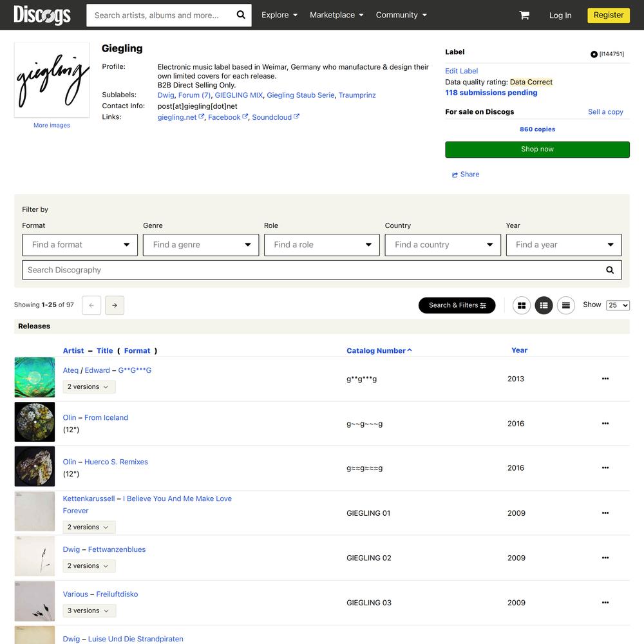Click the green Shop now button

(x=537, y=149)
